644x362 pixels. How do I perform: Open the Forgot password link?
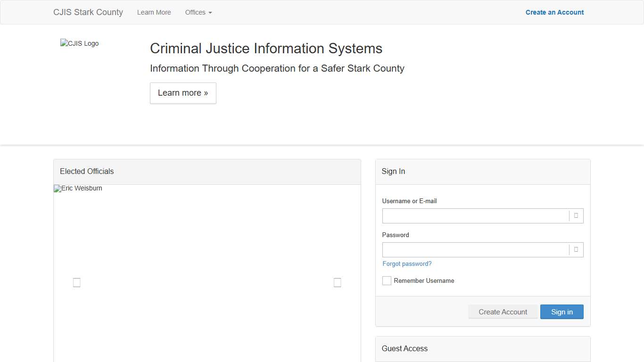click(406, 263)
